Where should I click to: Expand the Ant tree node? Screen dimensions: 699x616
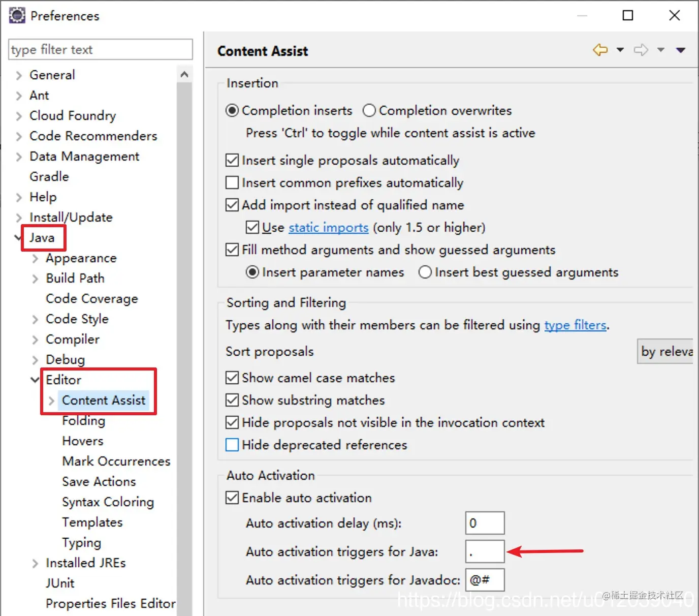(x=19, y=96)
